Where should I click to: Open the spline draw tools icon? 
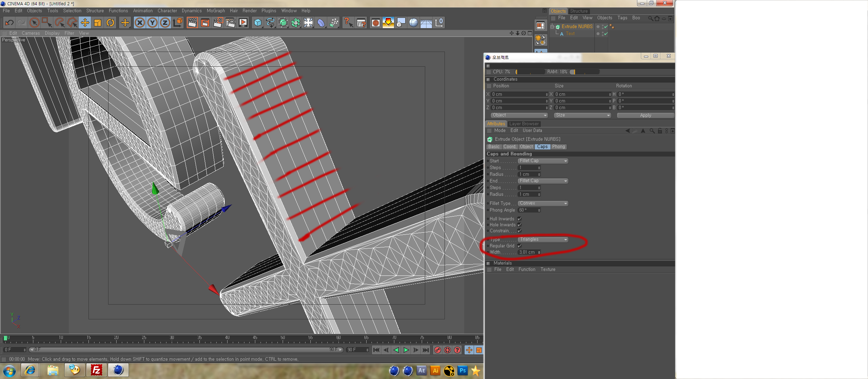[x=270, y=23]
